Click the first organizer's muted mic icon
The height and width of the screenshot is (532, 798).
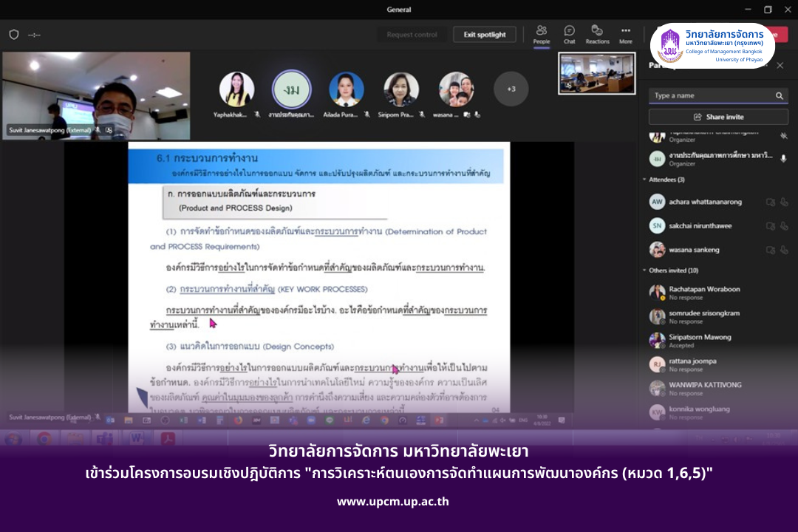[784, 135]
